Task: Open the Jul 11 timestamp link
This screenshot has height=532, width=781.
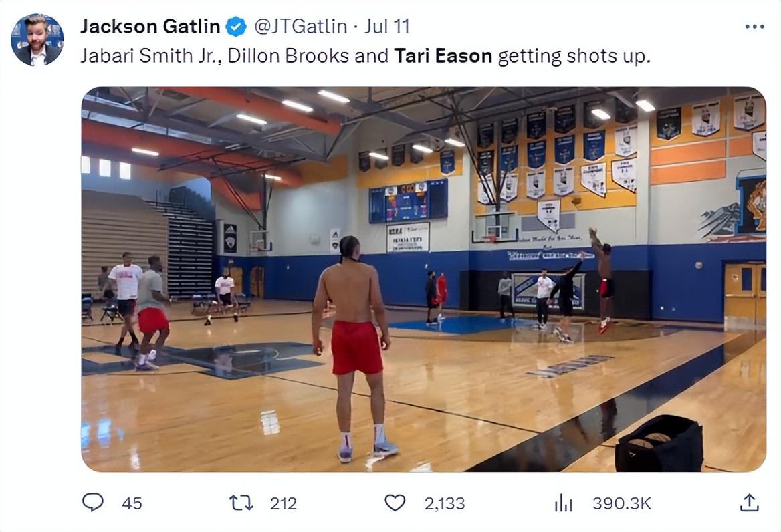Action: click(387, 27)
